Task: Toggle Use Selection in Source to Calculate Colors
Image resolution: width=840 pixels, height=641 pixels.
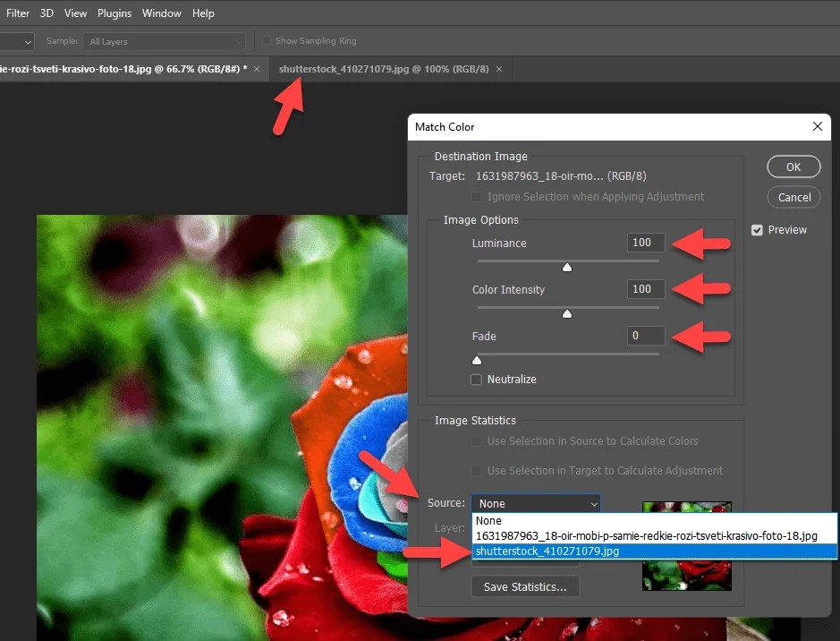Action: [x=476, y=441]
